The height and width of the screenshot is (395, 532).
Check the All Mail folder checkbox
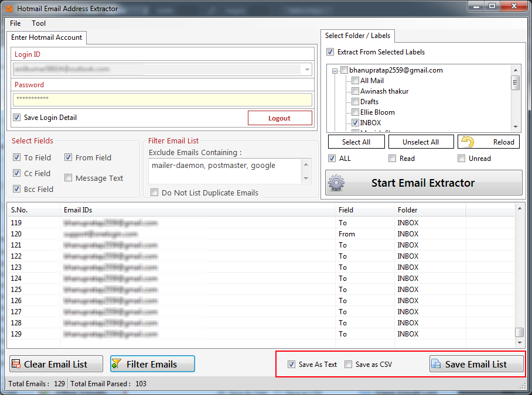[x=355, y=81]
